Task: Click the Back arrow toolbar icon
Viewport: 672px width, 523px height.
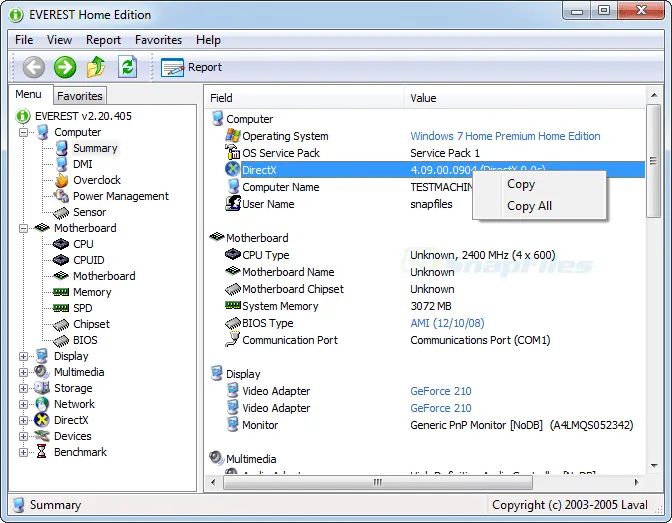Action: click(33, 67)
